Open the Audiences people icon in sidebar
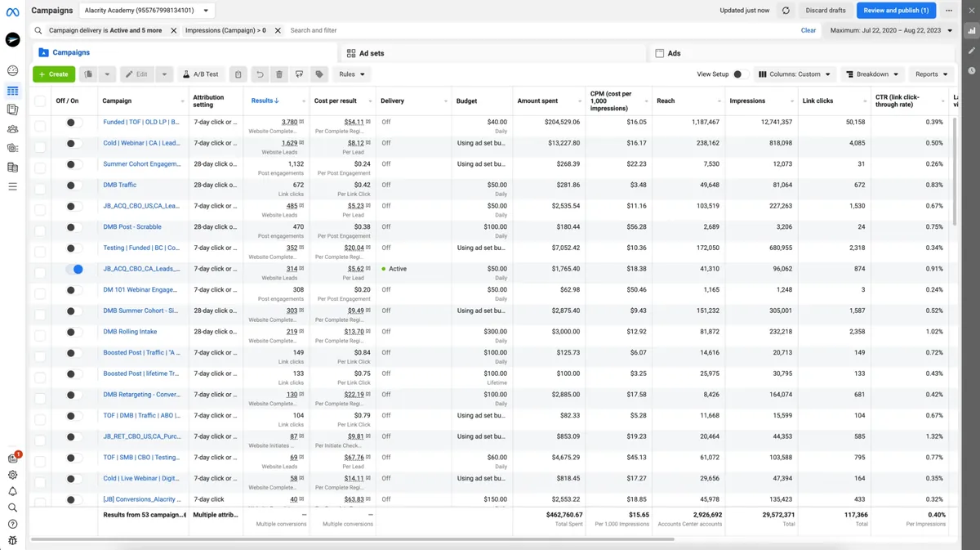The image size is (980, 550). click(x=12, y=129)
